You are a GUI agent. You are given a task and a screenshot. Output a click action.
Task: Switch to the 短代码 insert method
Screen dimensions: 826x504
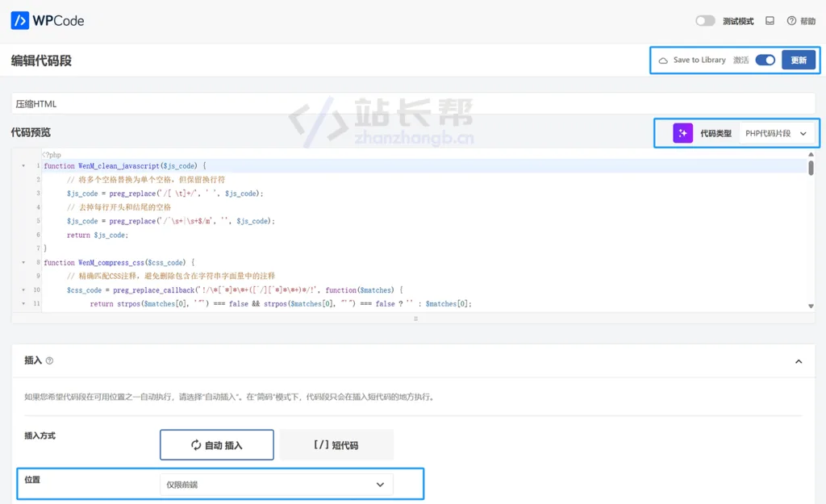coord(336,445)
